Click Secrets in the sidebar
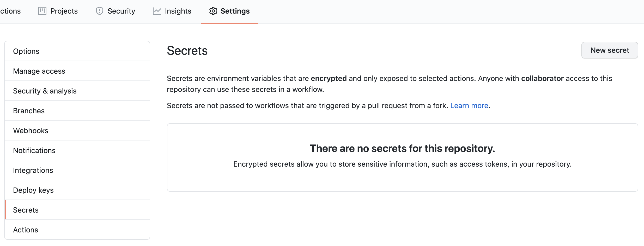Image resolution: width=644 pixels, height=246 pixels. coord(26,210)
